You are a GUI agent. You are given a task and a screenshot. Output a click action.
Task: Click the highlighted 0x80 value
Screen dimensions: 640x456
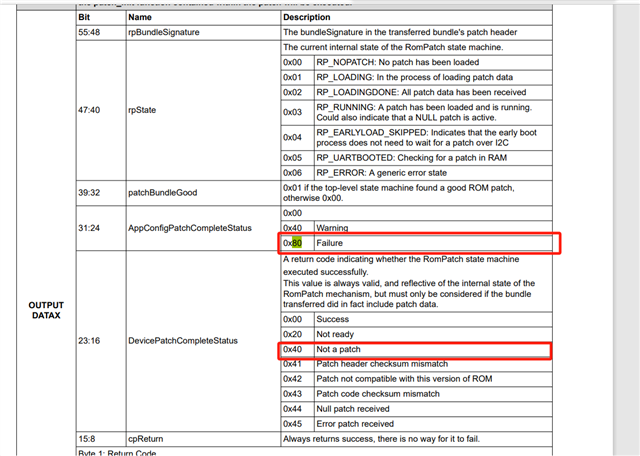click(x=293, y=243)
